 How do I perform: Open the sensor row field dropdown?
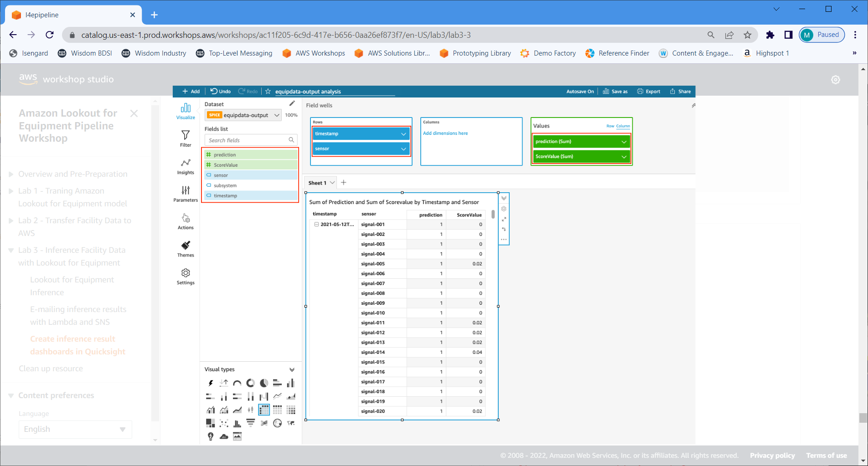403,149
